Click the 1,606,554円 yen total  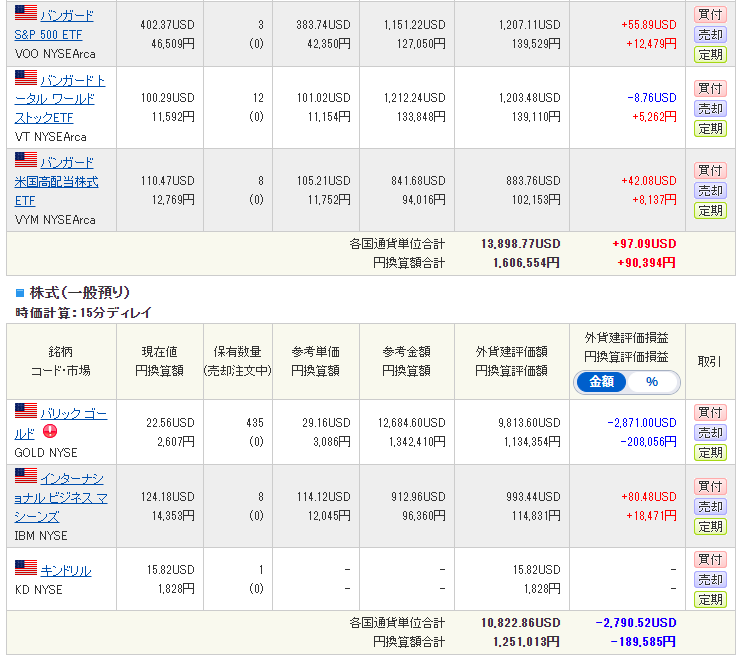[526, 262]
